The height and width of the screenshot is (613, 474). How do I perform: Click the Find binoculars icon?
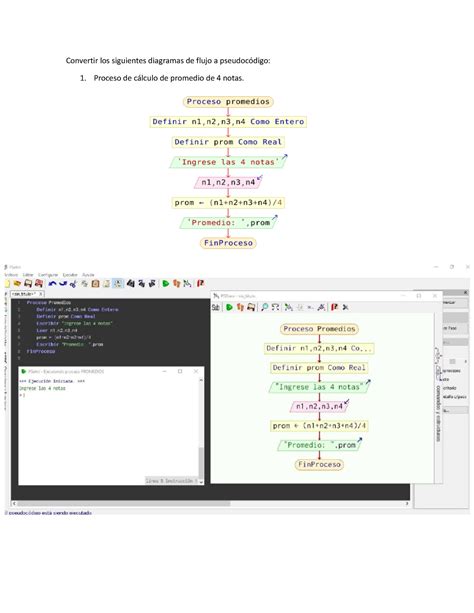130,283
